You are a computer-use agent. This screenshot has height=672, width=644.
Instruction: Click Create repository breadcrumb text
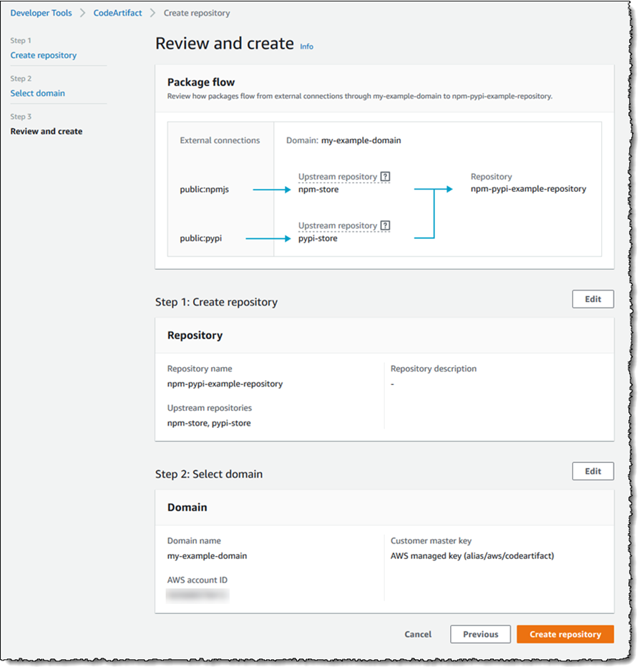198,14
